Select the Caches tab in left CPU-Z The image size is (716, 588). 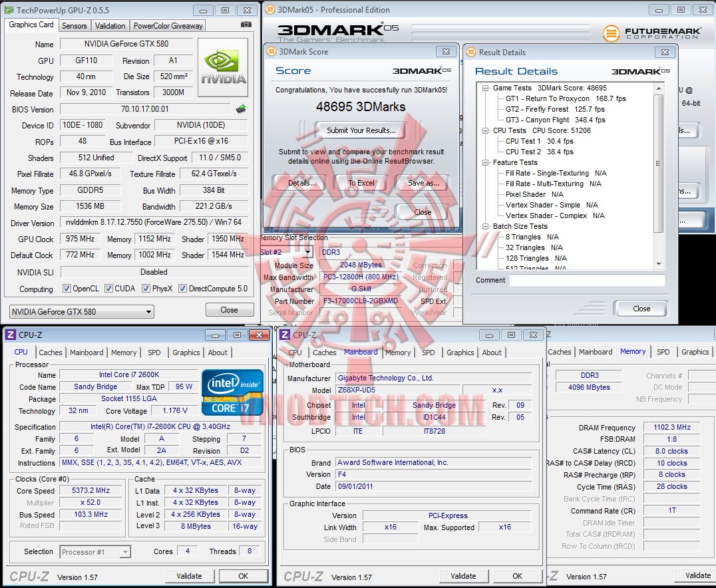coord(50,353)
